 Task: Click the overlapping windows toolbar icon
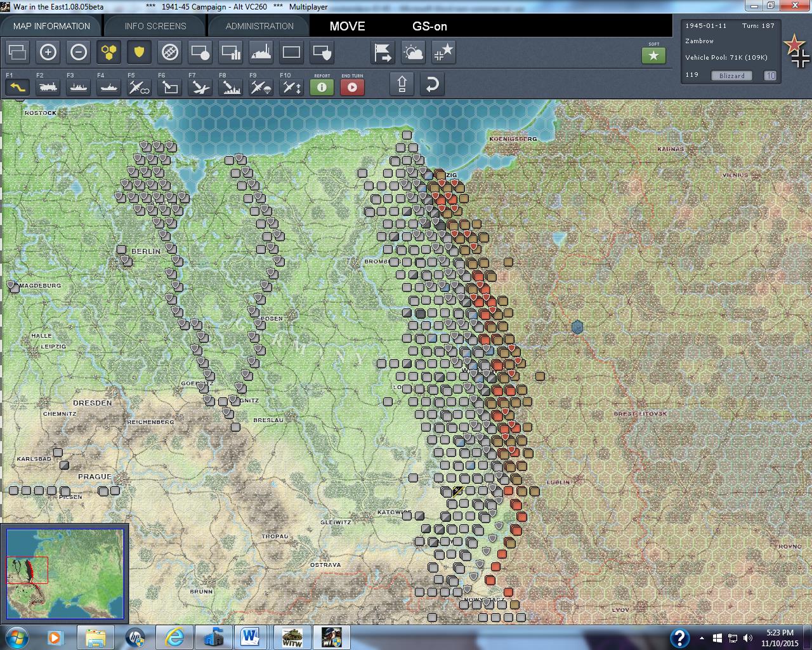click(x=17, y=52)
